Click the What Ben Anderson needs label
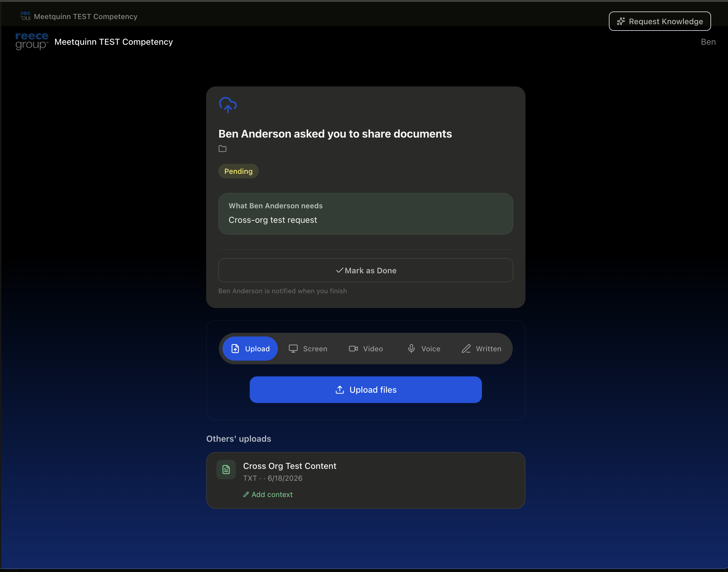 click(276, 206)
